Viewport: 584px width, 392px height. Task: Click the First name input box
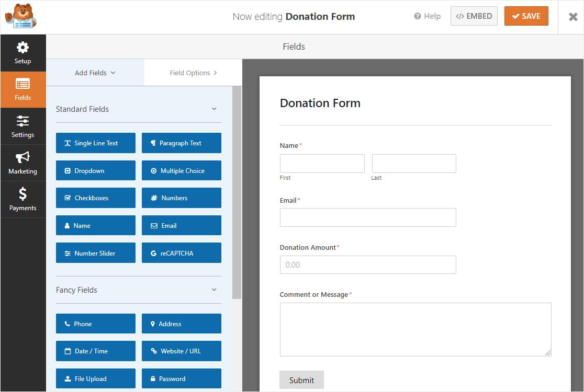pyautogui.click(x=322, y=164)
